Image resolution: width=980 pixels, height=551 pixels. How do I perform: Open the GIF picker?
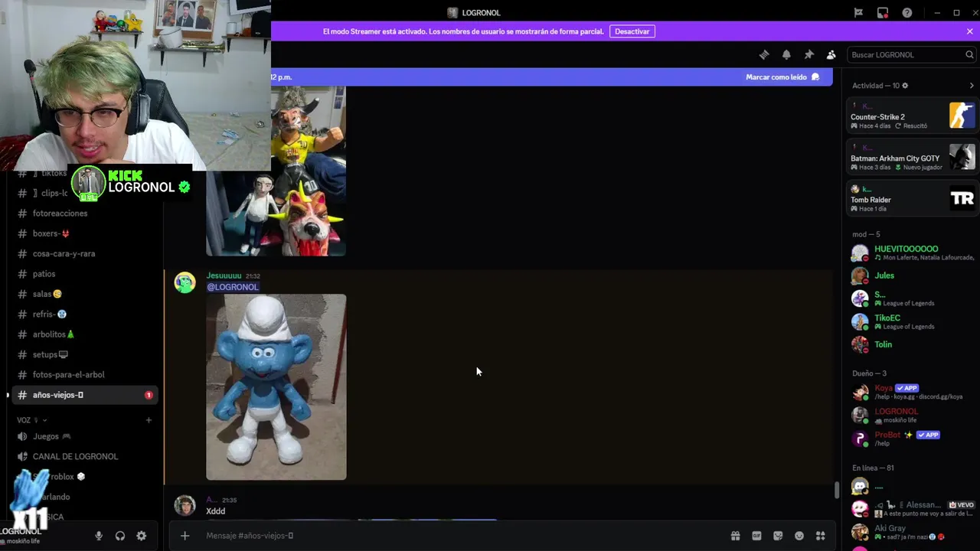pos(756,536)
